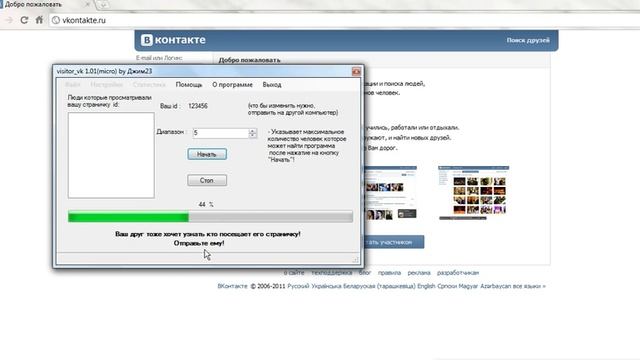Select 'Azərbaycan' language link
Screen dimensions: 640x360
point(496,286)
